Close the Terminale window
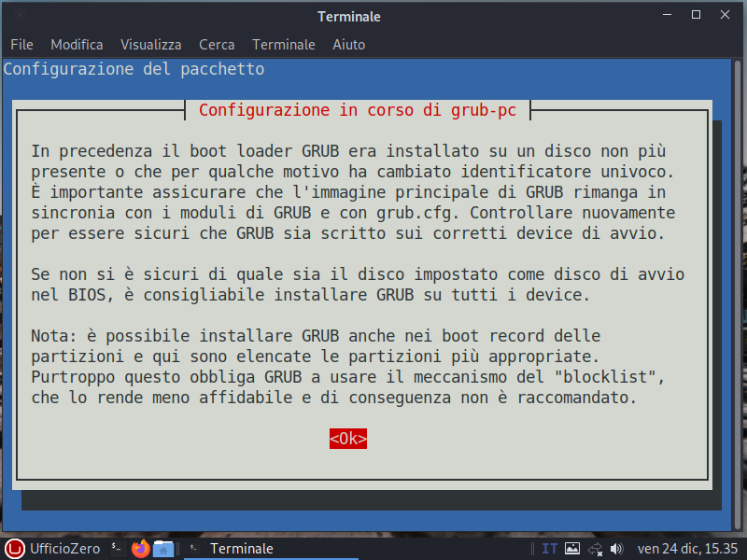 click(723, 16)
